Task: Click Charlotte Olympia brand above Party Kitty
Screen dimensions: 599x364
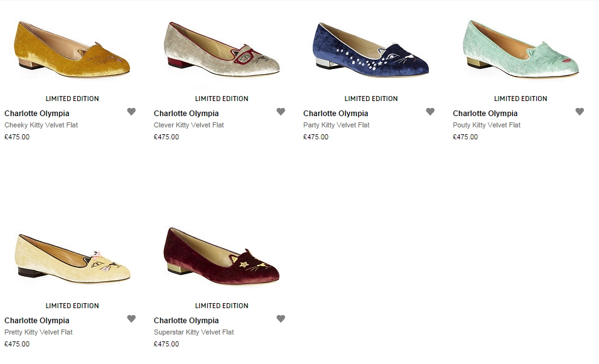Action: click(335, 114)
